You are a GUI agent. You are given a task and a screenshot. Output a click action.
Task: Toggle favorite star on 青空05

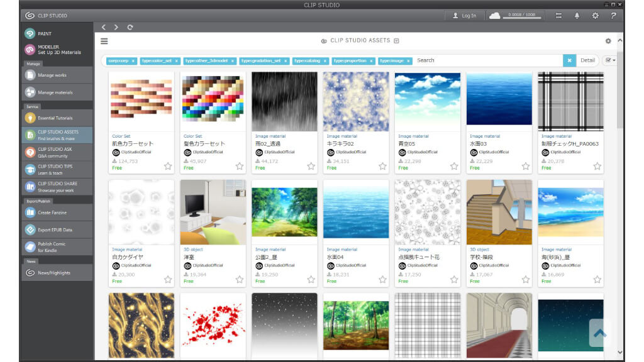tap(454, 166)
